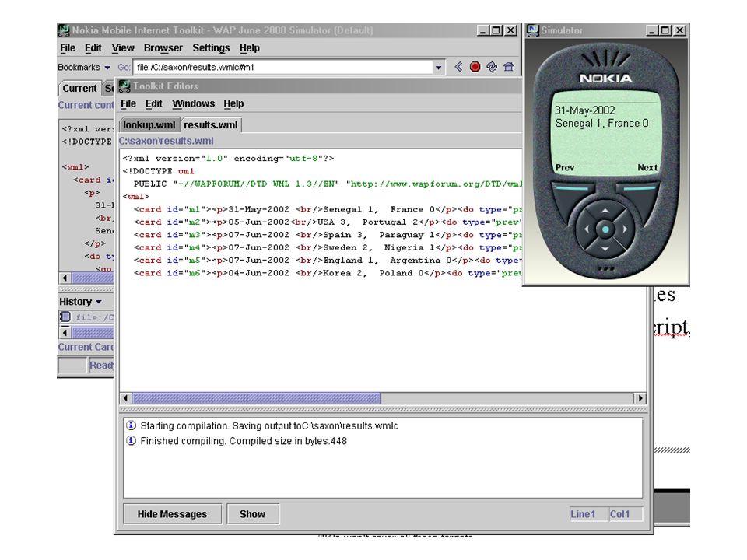Click the Toolkit Editors title bar icon
The height and width of the screenshot is (560, 747).
pyautogui.click(x=124, y=86)
